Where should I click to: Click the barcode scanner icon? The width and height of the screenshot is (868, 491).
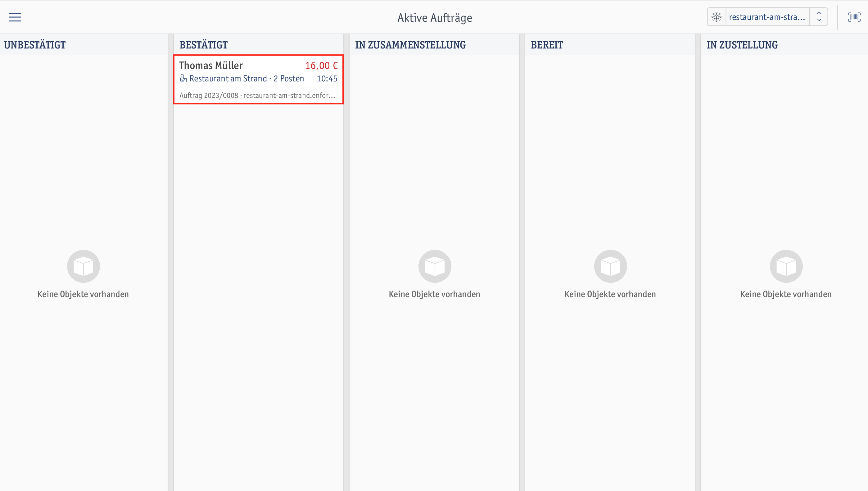tap(854, 17)
